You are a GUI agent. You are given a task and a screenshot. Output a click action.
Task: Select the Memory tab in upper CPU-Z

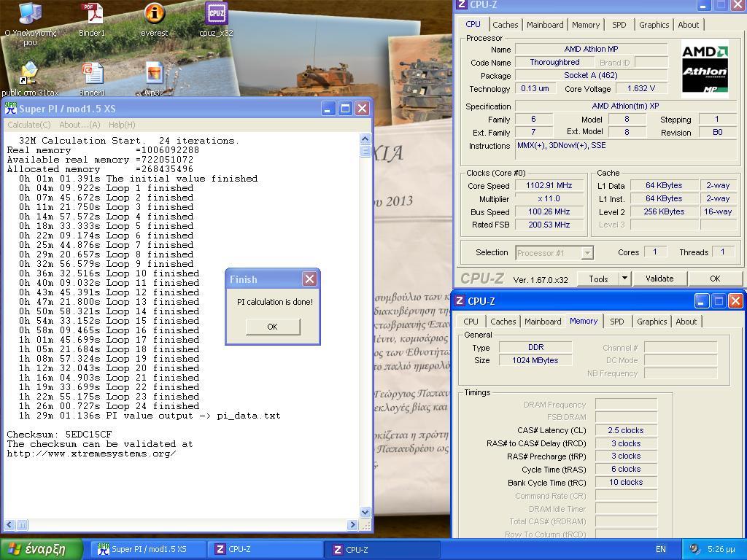[586, 25]
